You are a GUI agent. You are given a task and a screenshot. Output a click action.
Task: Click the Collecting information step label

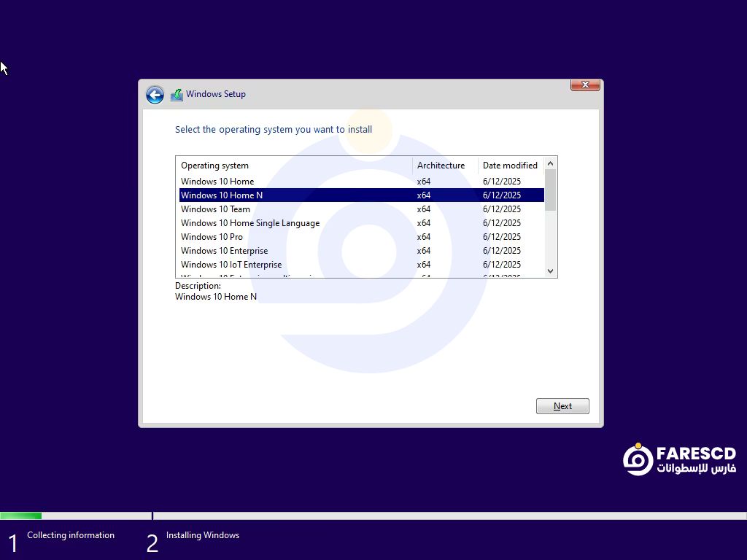click(71, 535)
